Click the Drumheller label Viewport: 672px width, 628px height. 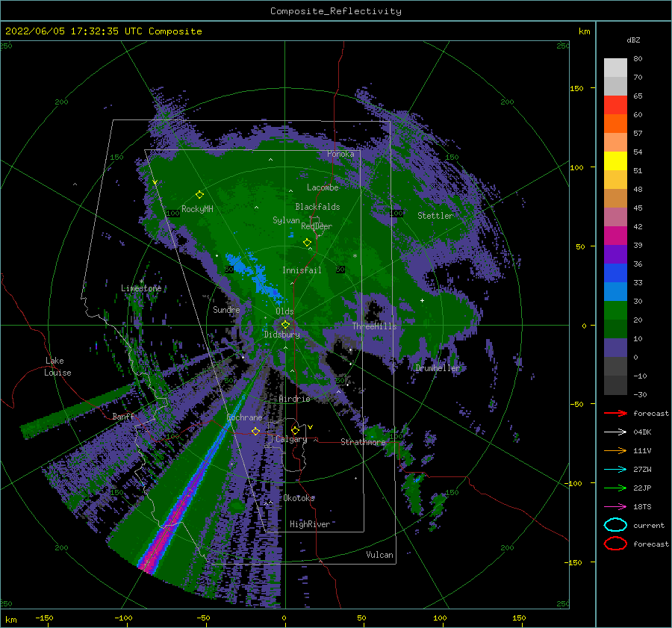click(x=437, y=368)
